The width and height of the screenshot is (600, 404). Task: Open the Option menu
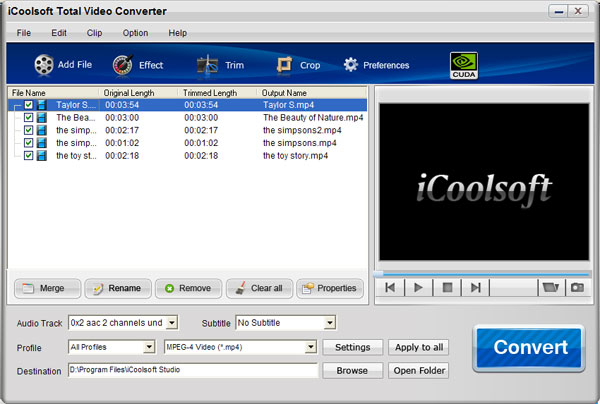pos(135,33)
